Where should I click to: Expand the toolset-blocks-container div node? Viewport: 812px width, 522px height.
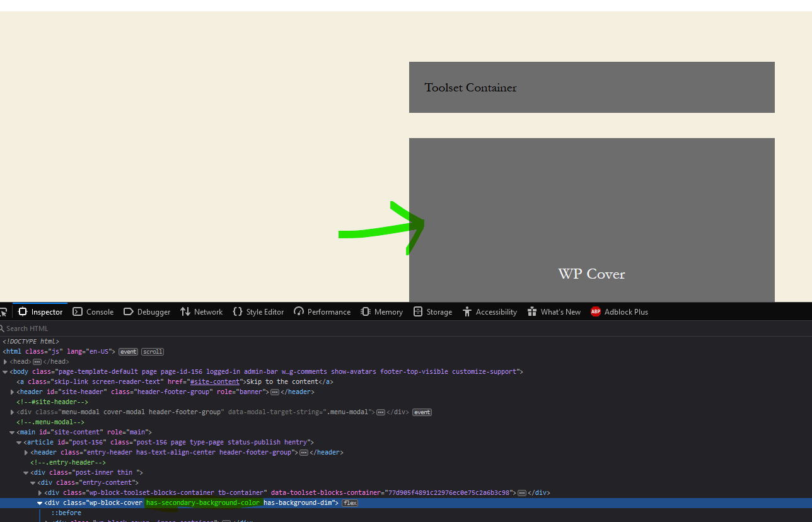coord(40,493)
